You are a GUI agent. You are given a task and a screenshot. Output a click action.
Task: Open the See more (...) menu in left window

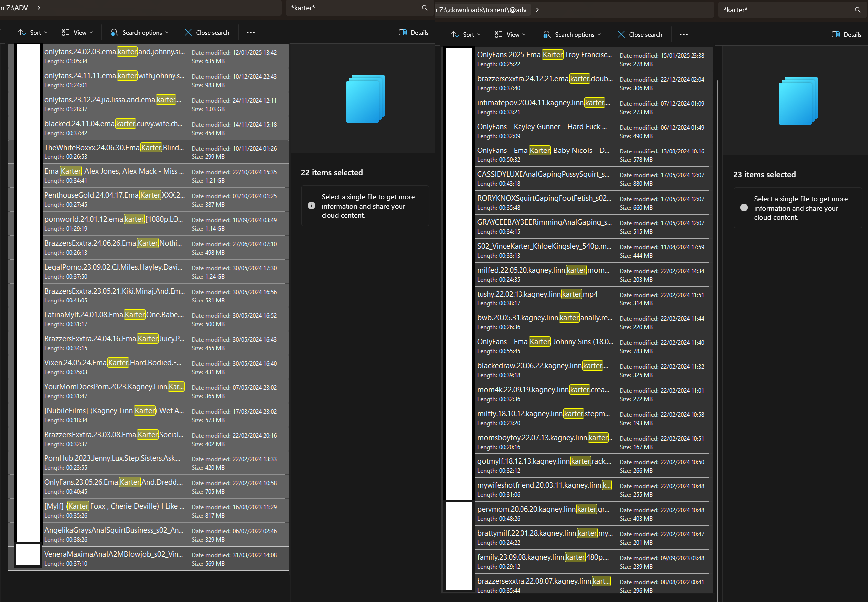click(251, 32)
